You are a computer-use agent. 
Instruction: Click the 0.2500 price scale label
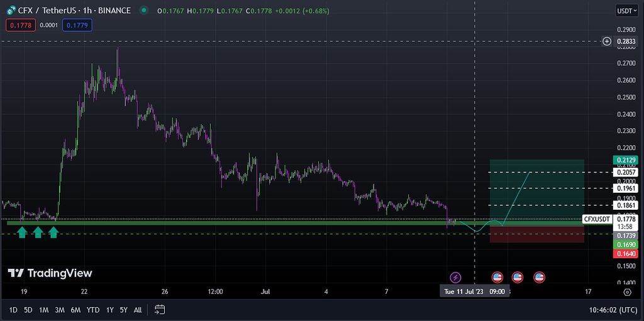627,97
